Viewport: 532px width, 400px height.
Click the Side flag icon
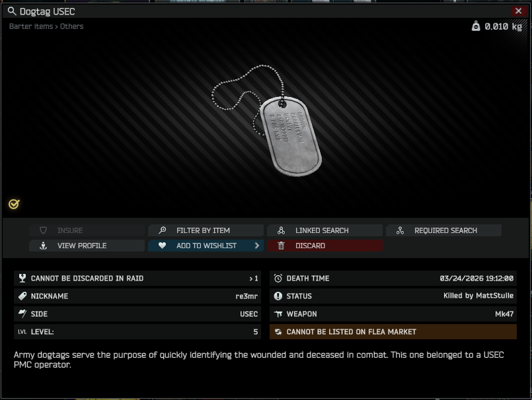point(22,314)
